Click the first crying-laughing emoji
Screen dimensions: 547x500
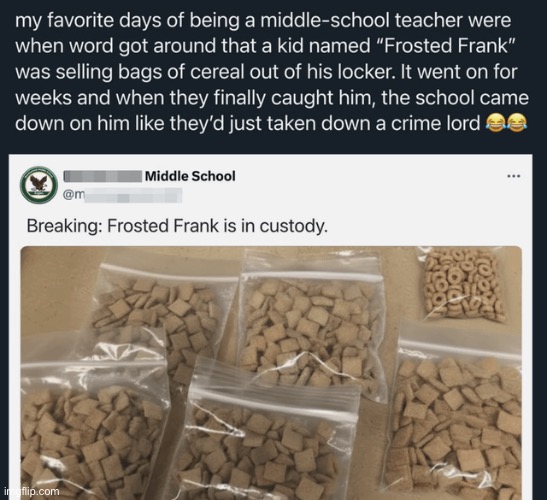click(496, 122)
